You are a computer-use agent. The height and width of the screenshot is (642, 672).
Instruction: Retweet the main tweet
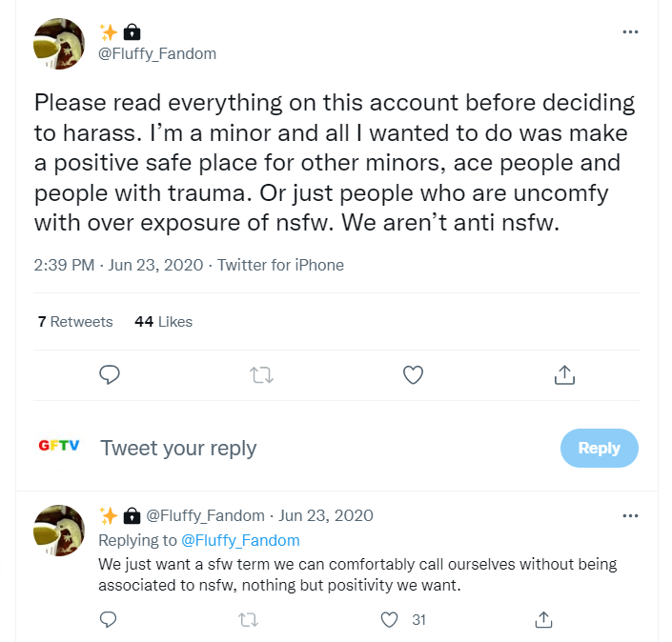click(x=261, y=375)
